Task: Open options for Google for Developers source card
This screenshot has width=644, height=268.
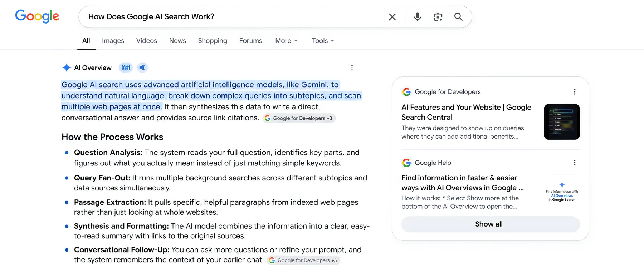Action: point(575,92)
